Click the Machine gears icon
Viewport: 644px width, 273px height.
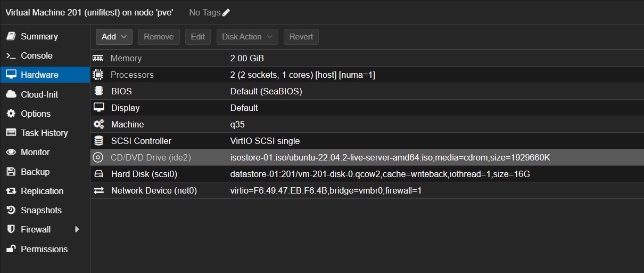point(98,124)
